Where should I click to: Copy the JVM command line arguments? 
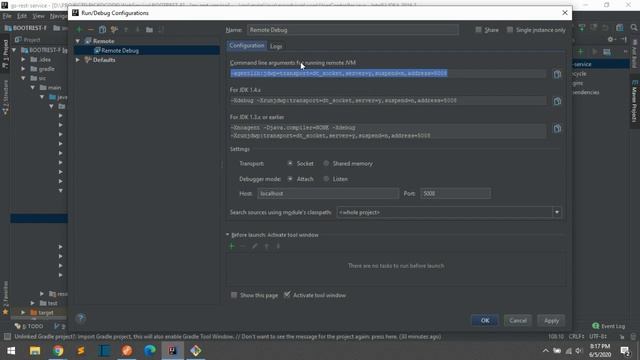point(557,74)
